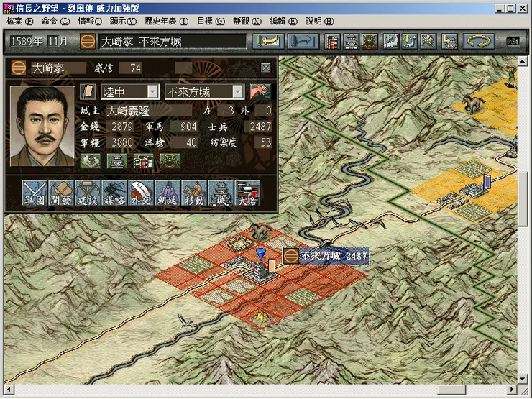Open the 編輯(E) menu

click(x=283, y=22)
